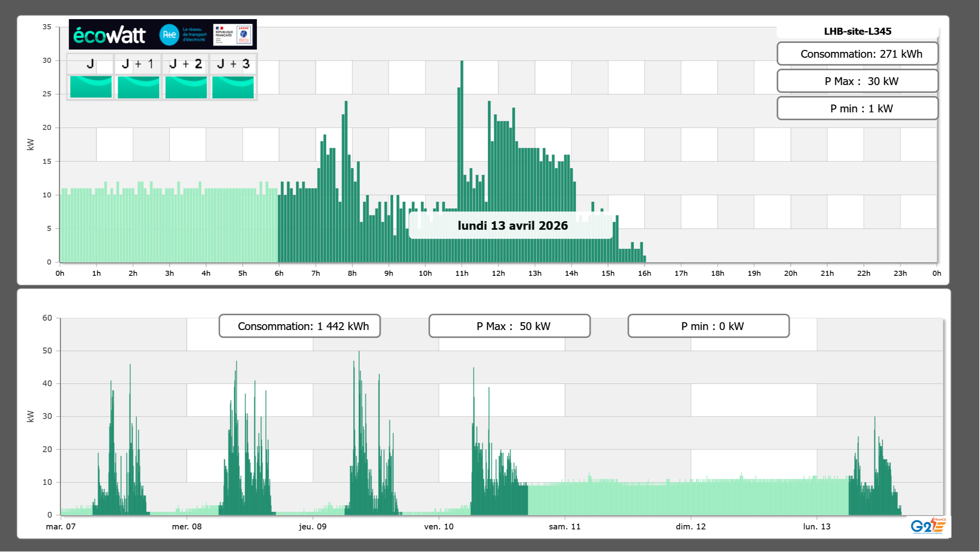Click the écoWatt logo
980x552 pixels.
point(110,35)
